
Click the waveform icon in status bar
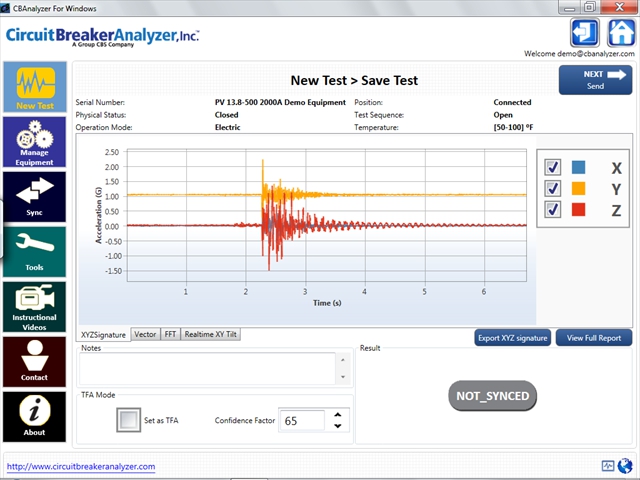tap(608, 466)
